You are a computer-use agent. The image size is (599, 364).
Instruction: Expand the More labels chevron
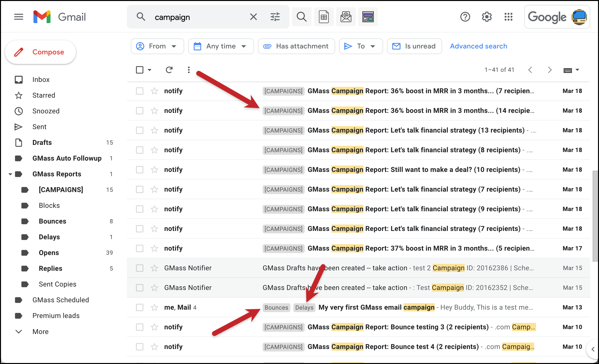click(x=19, y=332)
